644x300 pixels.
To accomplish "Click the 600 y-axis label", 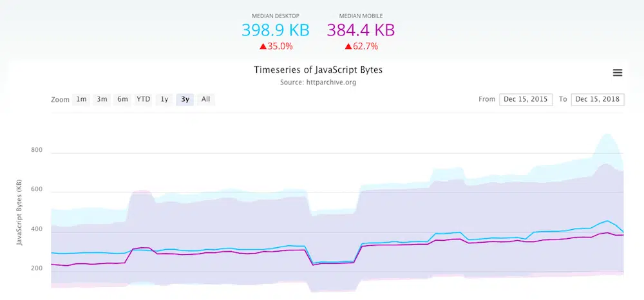I will tap(36, 190).
